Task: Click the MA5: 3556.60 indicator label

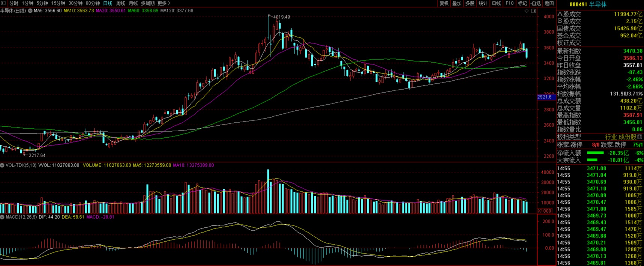Action: pos(48,11)
